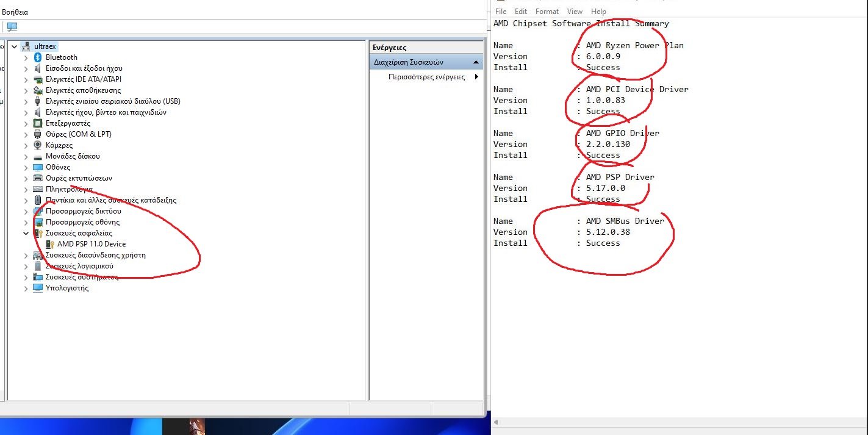The image size is (868, 435).
Task: Click the security devices icon (Συσκευές ασφαλείας)
Action: 38,233
